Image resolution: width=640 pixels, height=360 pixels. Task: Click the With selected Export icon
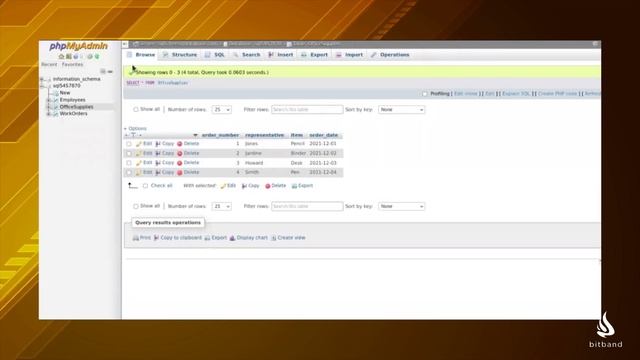[x=294, y=186]
